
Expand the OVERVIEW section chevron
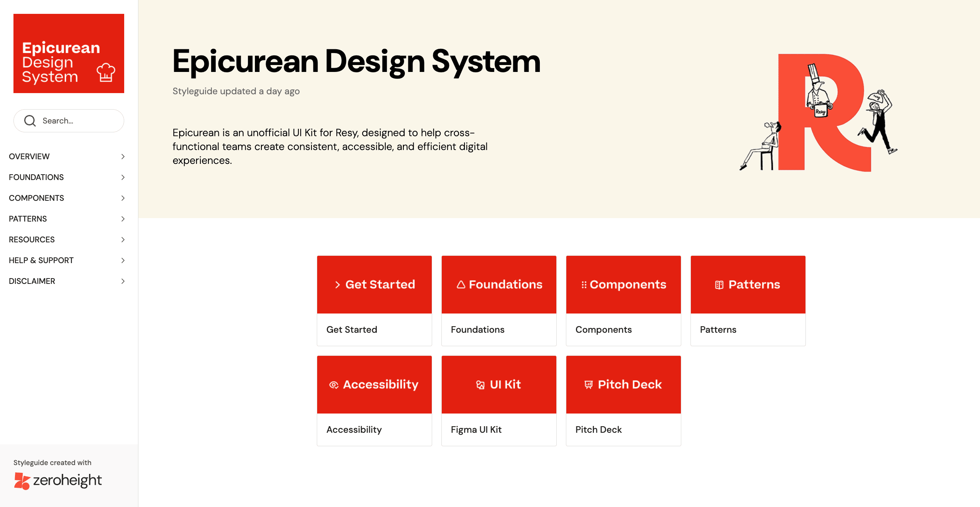pos(123,157)
